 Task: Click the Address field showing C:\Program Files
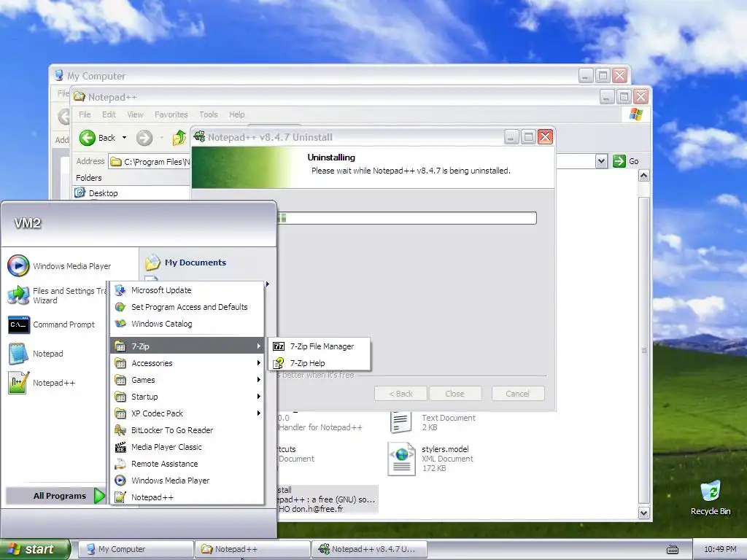pyautogui.click(x=149, y=161)
